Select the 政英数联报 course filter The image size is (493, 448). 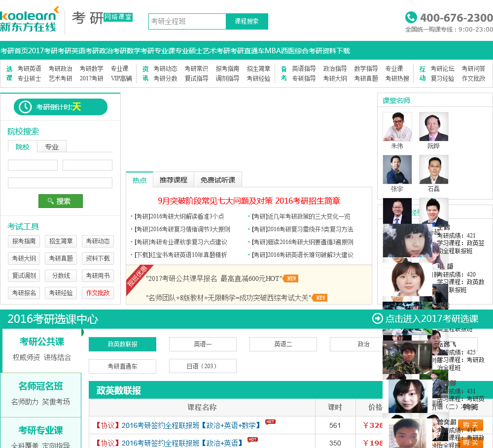coord(122,344)
